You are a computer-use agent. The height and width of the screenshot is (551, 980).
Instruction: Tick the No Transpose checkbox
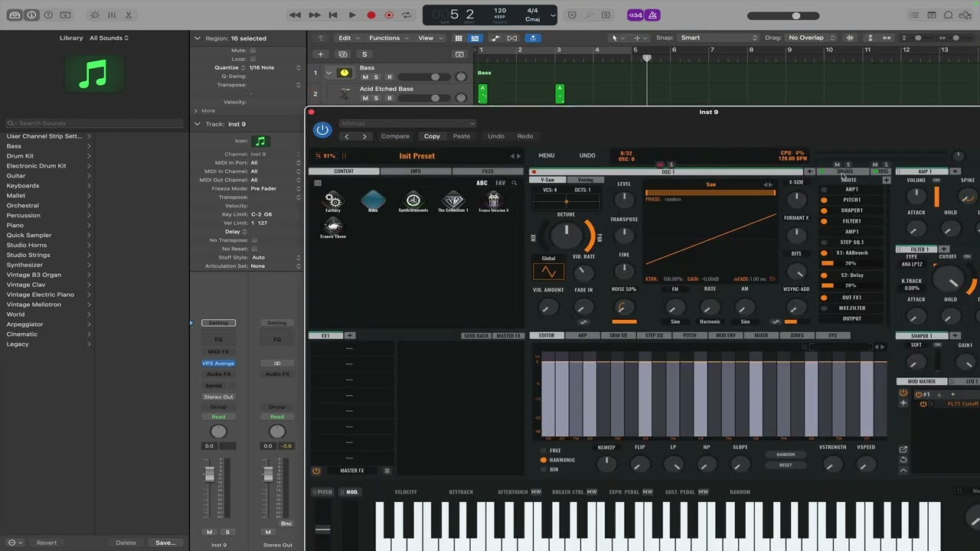(x=254, y=240)
